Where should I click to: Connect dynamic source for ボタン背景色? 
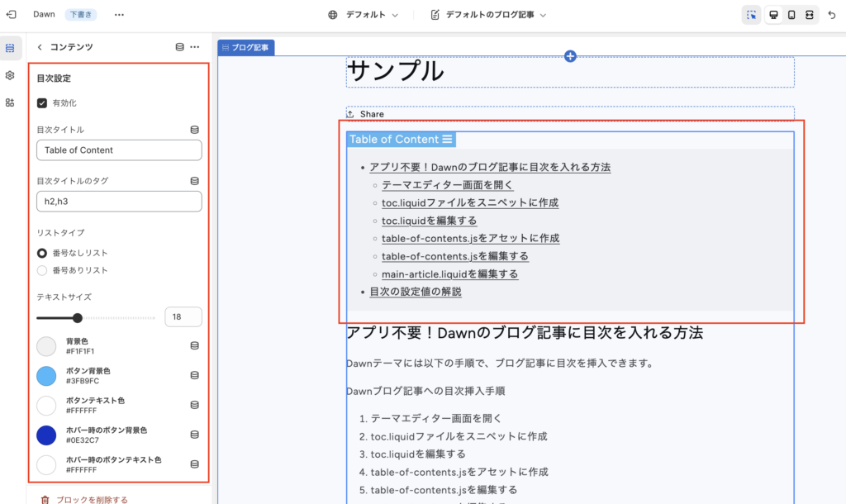click(x=195, y=376)
